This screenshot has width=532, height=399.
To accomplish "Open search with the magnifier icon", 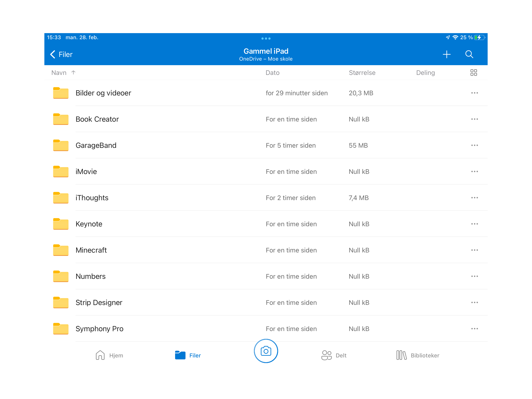I will 469,54.
